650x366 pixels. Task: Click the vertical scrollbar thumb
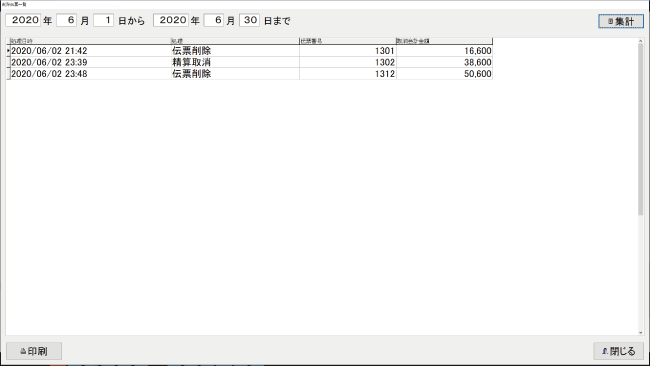pyautogui.click(x=640, y=129)
